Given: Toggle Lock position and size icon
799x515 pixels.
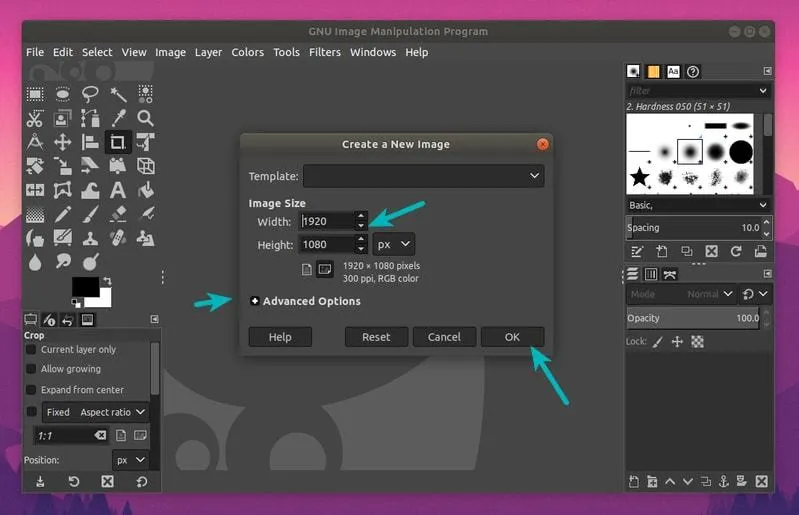Looking at the screenshot, I should [x=677, y=342].
